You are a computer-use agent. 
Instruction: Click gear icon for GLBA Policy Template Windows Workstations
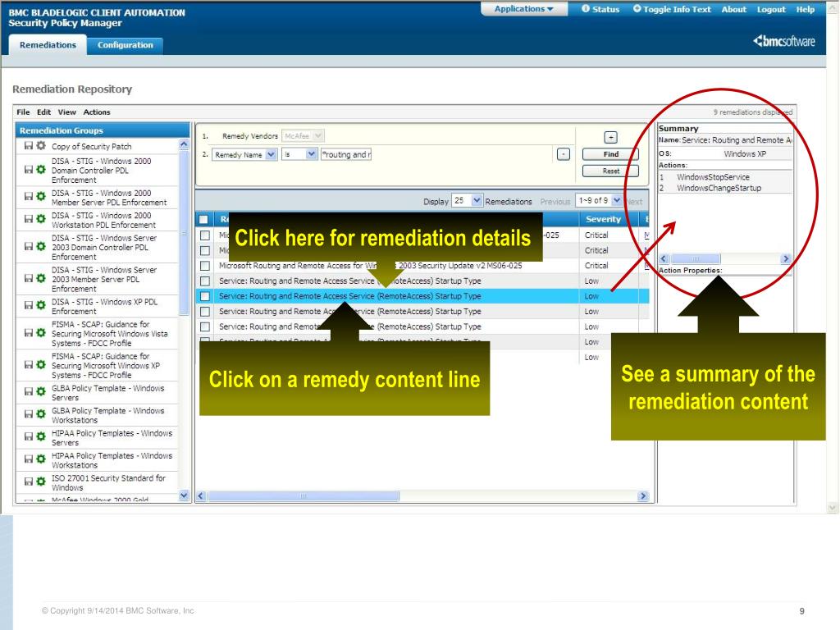point(41,414)
